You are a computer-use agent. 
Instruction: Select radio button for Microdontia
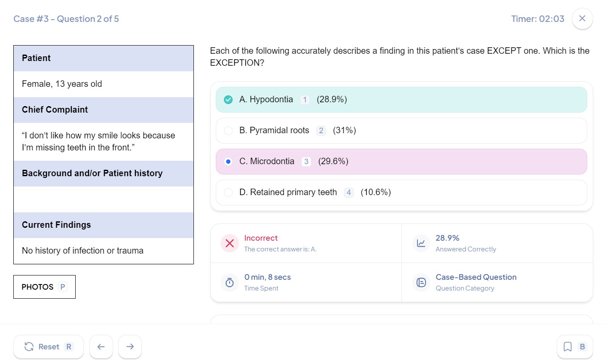pos(228,162)
